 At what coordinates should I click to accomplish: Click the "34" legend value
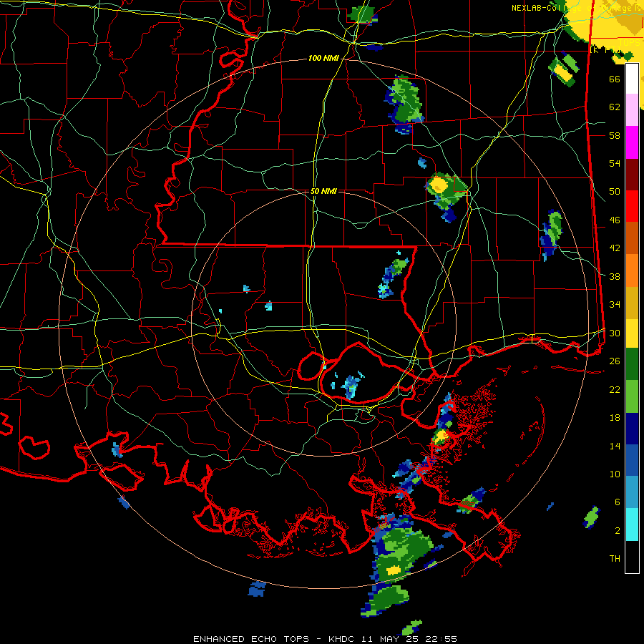click(x=615, y=305)
